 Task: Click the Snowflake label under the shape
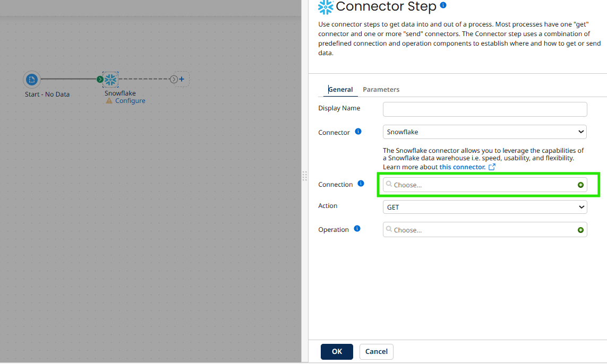120,93
